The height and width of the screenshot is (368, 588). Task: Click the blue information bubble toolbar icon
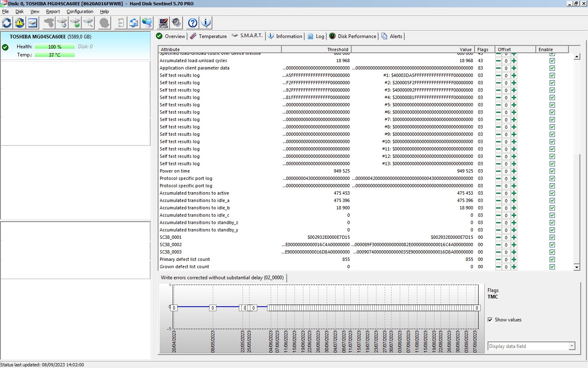206,23
